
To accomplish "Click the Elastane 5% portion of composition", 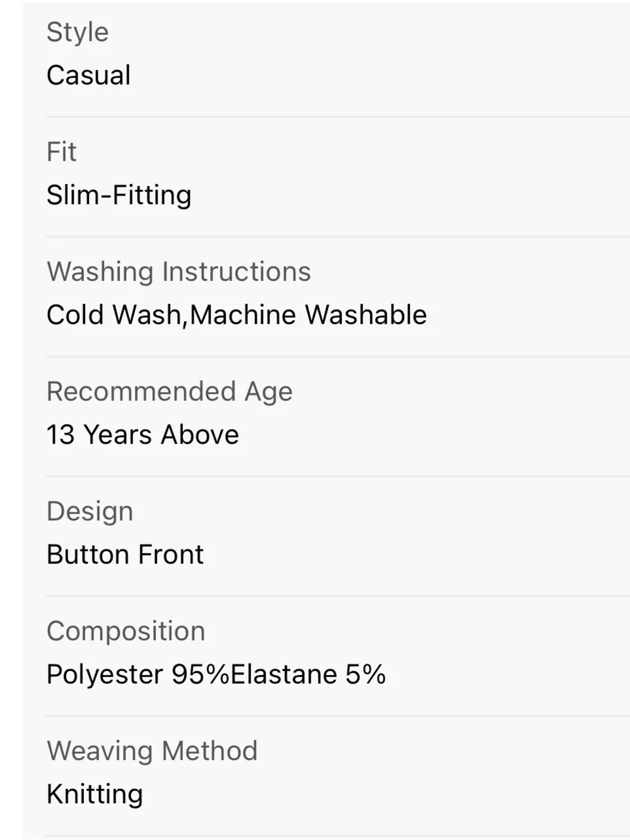I will 308,675.
